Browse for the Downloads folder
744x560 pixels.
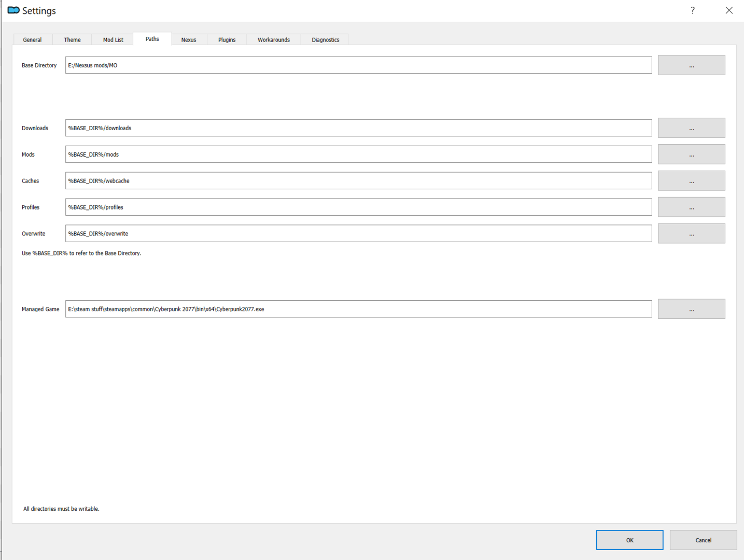coord(691,128)
